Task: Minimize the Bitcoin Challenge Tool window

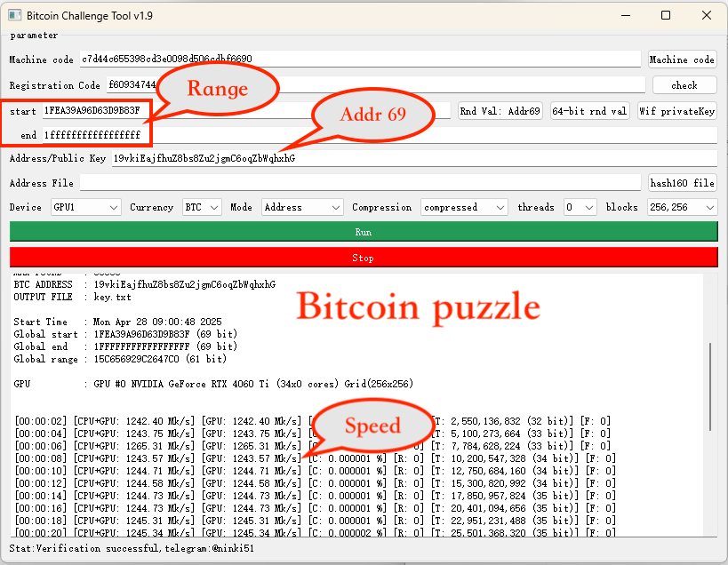Action: point(626,15)
